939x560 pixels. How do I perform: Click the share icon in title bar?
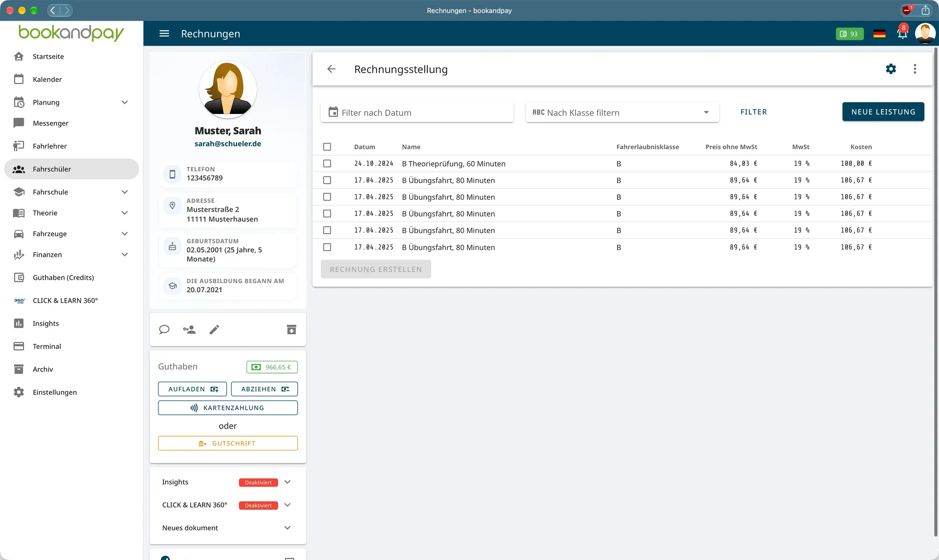coord(925,10)
